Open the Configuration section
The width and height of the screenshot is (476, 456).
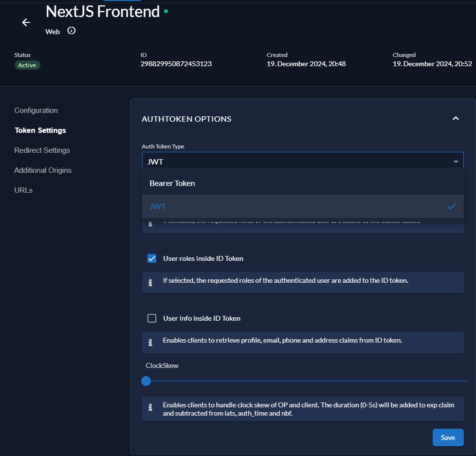click(x=36, y=110)
